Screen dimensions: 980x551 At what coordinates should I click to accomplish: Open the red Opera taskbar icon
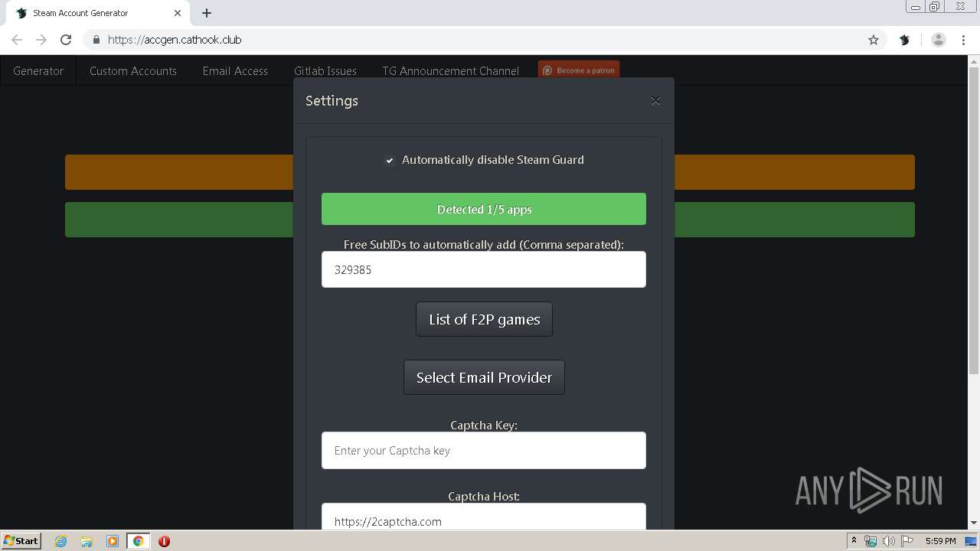click(164, 541)
